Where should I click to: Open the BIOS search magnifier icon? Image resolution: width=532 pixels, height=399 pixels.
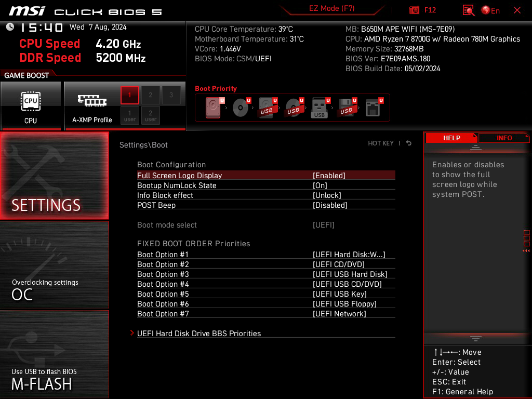coord(468,10)
